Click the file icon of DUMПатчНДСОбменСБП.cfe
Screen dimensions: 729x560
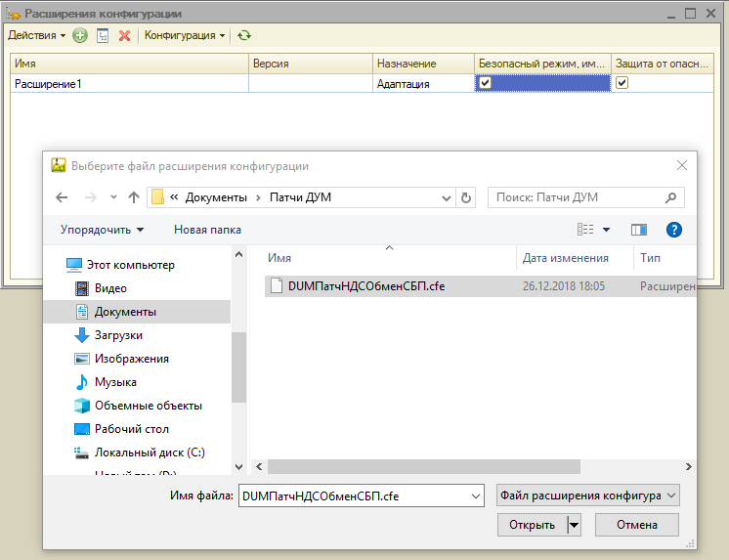pos(277,286)
